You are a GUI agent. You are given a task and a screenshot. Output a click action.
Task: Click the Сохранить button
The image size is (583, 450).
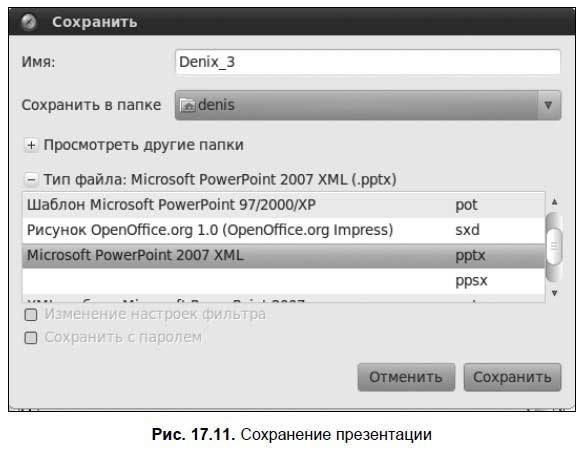pyautogui.click(x=512, y=377)
